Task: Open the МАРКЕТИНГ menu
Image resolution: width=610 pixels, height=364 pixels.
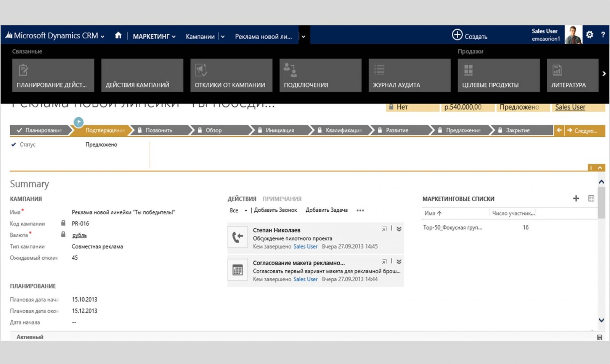Action: (152, 36)
